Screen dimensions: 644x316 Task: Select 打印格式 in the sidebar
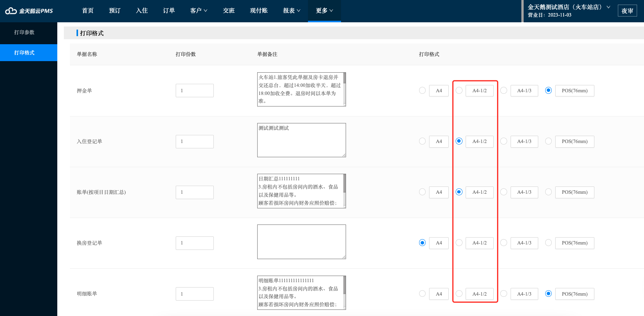(28, 53)
